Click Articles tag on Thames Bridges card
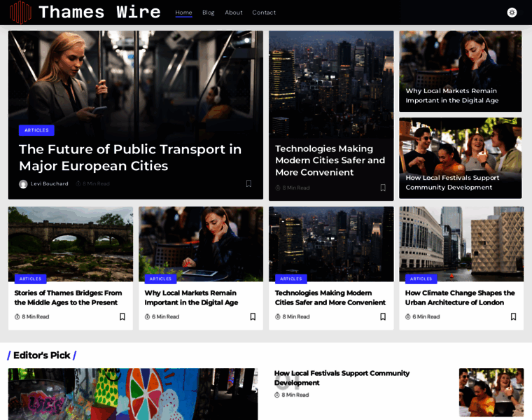This screenshot has width=532, height=420. pos(30,279)
